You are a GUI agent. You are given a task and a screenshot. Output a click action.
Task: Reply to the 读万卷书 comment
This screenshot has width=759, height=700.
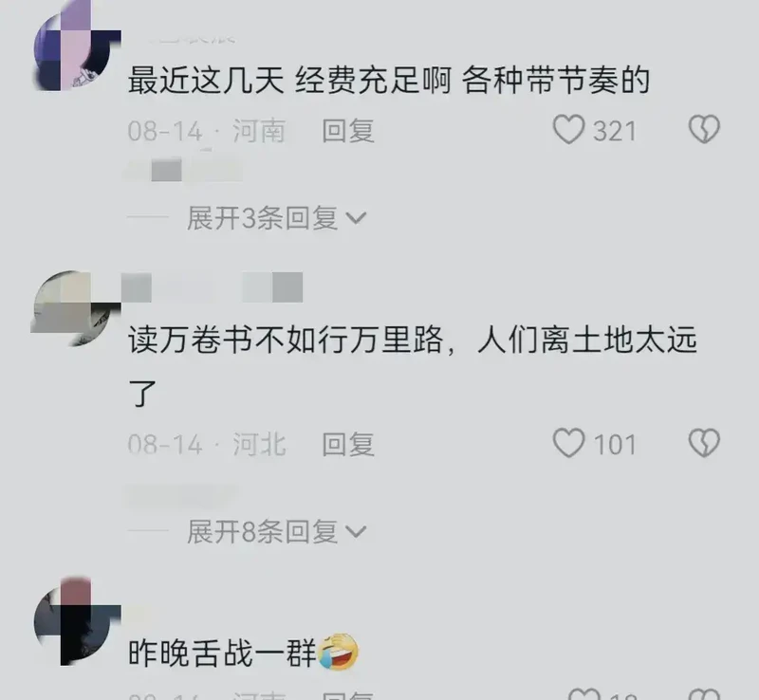pyautogui.click(x=348, y=444)
